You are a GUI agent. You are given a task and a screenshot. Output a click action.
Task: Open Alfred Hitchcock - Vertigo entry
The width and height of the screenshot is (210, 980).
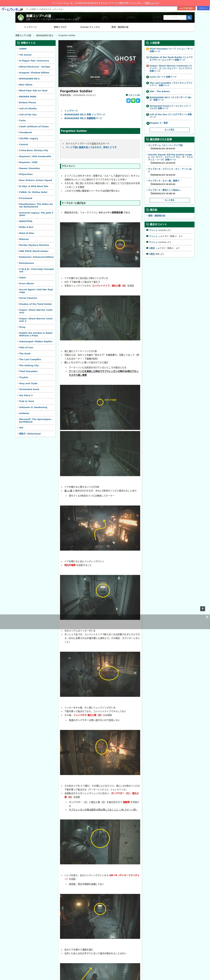pos(35,67)
